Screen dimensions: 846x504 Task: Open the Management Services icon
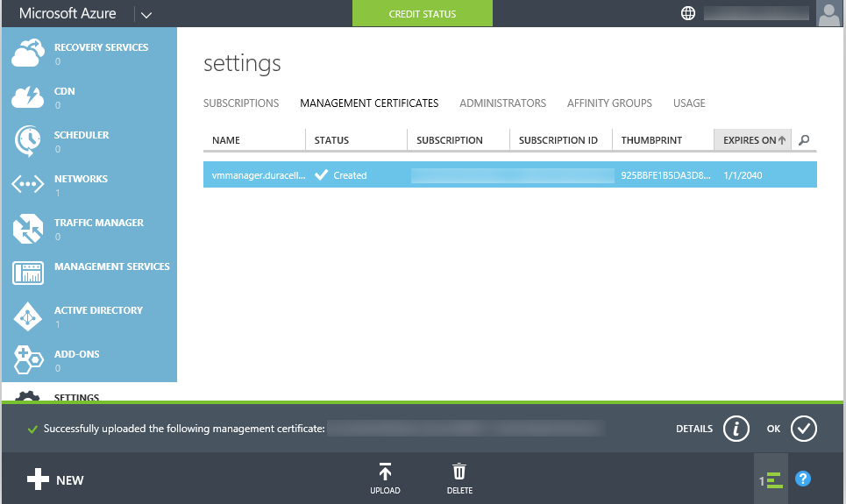point(27,273)
